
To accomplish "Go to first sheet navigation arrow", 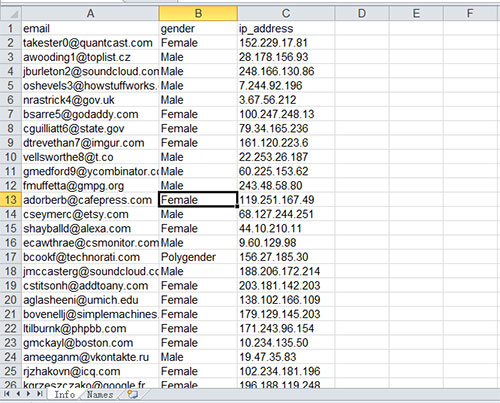I will point(7,394).
